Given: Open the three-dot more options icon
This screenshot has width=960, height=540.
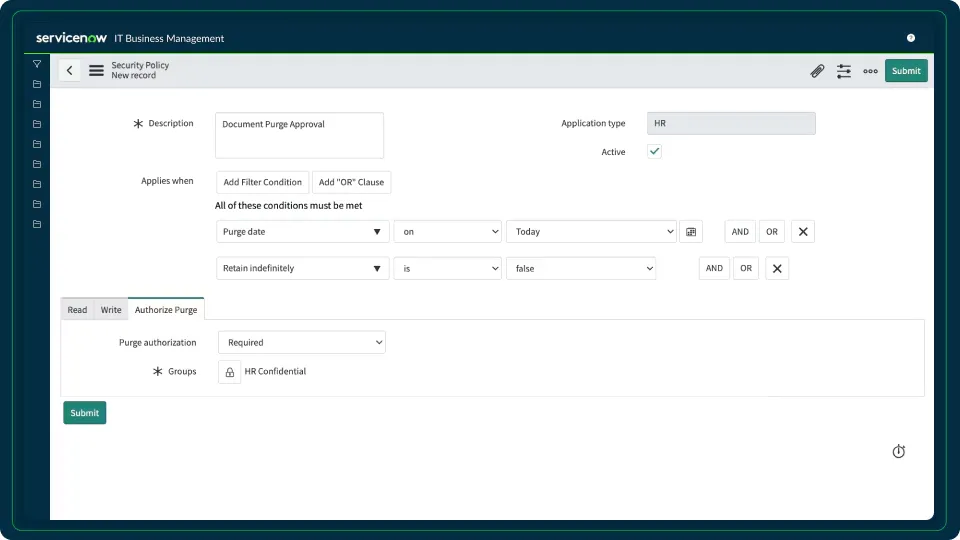Looking at the screenshot, I should pos(870,71).
